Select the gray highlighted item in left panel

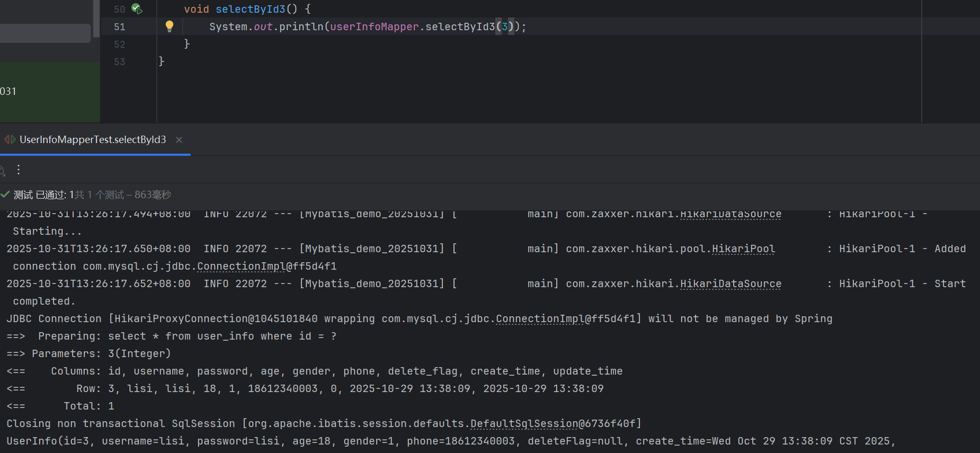pyautogui.click(x=45, y=33)
